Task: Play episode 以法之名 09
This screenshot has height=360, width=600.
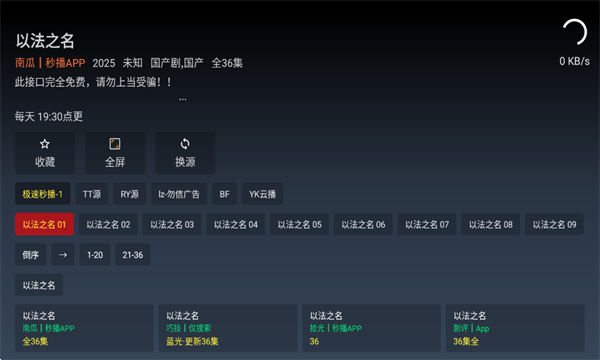Action: coord(554,224)
